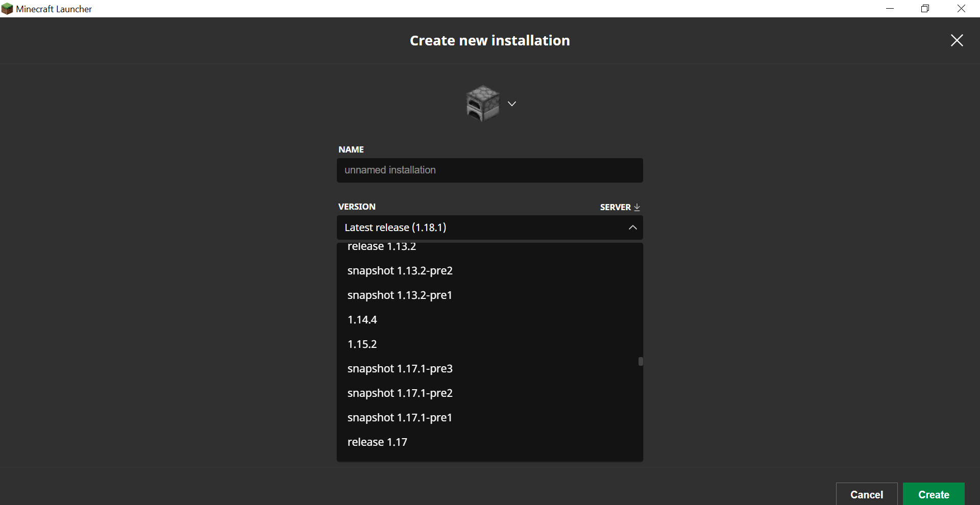Choose snapshot 1.17.1-pre3 entry

pos(400,369)
